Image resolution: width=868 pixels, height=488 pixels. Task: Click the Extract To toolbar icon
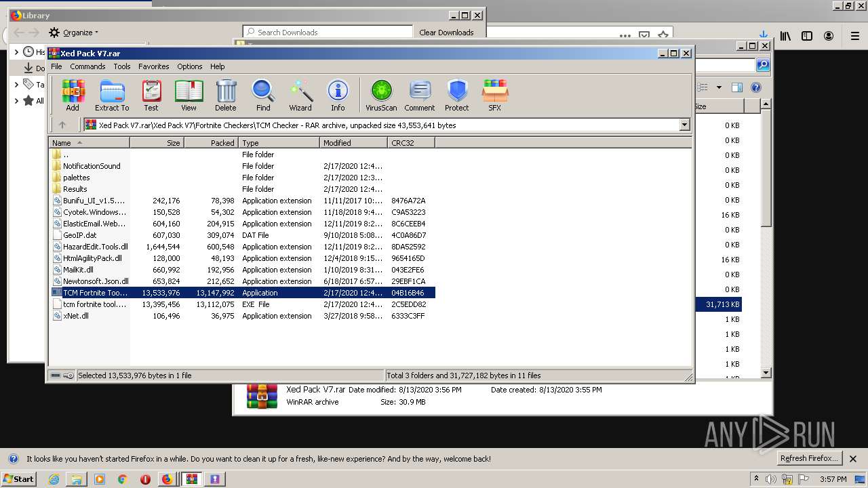click(112, 95)
